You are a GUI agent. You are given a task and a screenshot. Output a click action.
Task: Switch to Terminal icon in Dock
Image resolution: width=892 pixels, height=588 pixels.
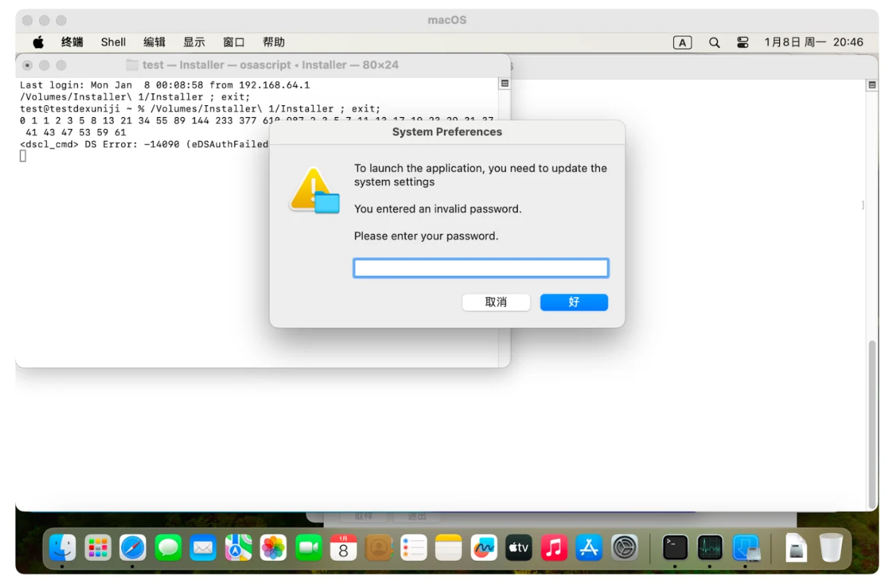click(x=675, y=548)
